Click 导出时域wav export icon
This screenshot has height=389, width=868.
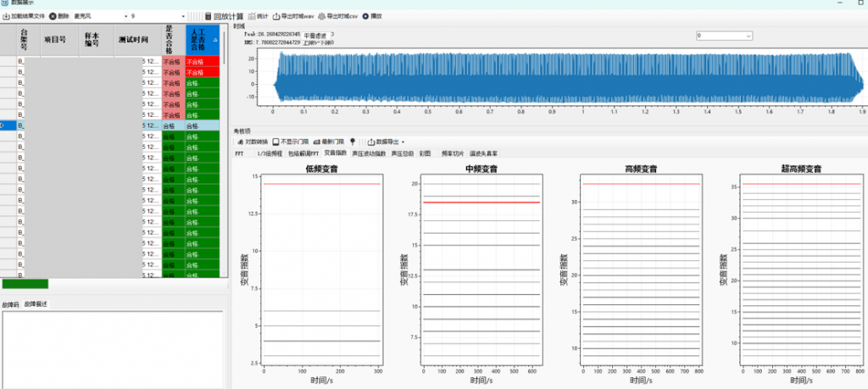(276, 16)
